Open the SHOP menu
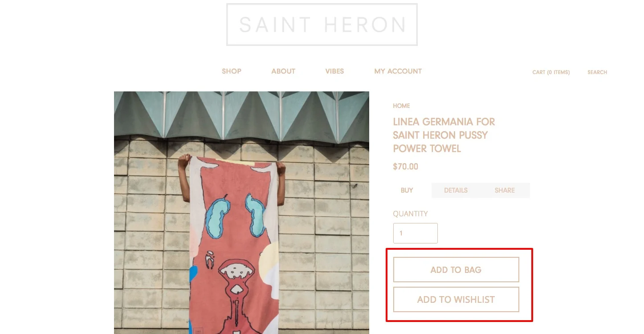 coord(232,71)
